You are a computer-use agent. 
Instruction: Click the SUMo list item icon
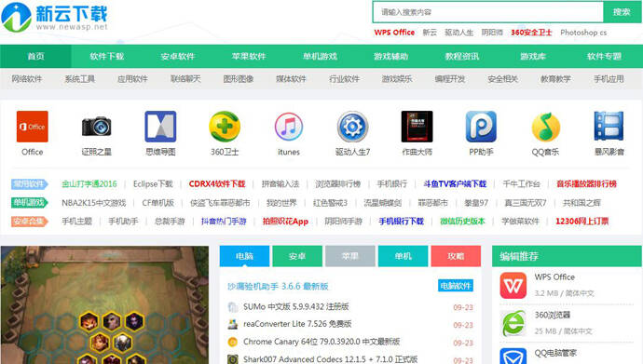(x=233, y=306)
